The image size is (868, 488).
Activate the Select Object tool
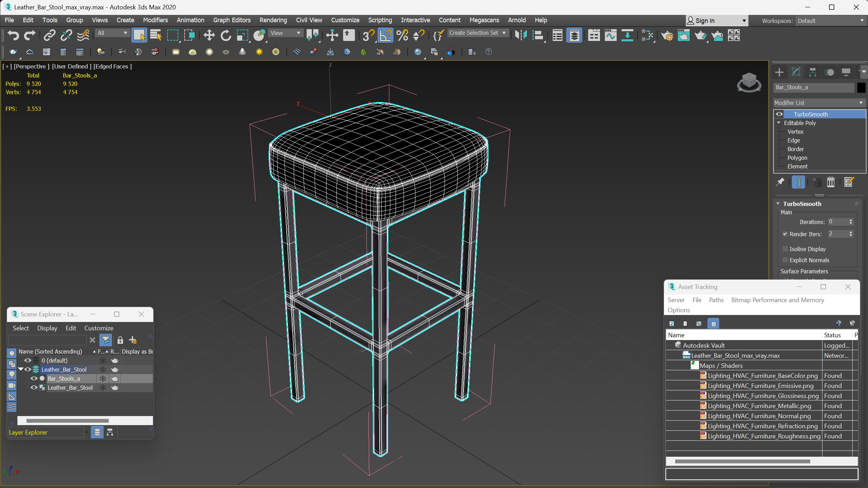(x=139, y=35)
